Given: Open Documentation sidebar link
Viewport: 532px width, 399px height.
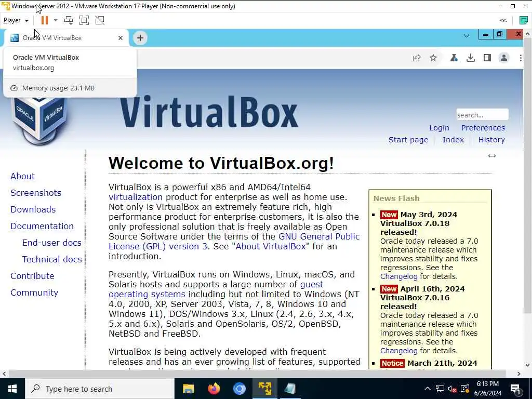Looking at the screenshot, I should pyautogui.click(x=42, y=227).
